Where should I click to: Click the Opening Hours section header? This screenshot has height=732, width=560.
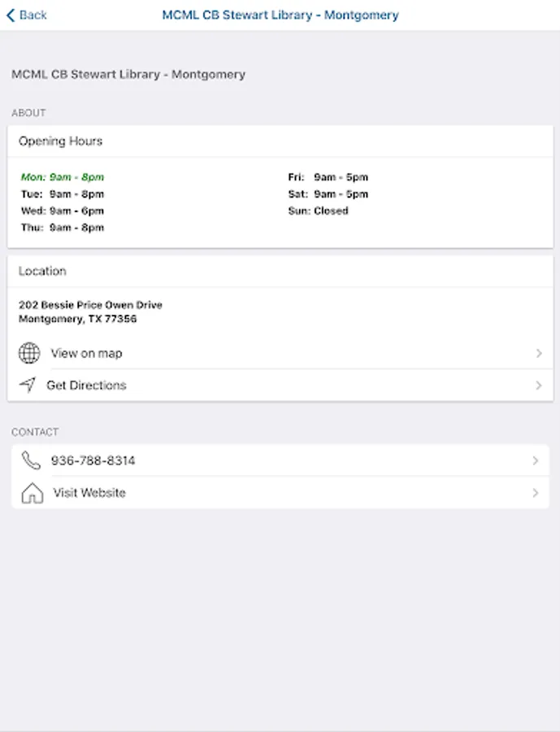[61, 141]
